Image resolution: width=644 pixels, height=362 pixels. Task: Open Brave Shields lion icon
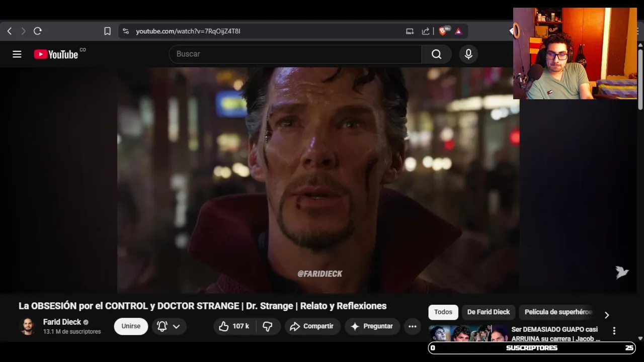coord(443,31)
